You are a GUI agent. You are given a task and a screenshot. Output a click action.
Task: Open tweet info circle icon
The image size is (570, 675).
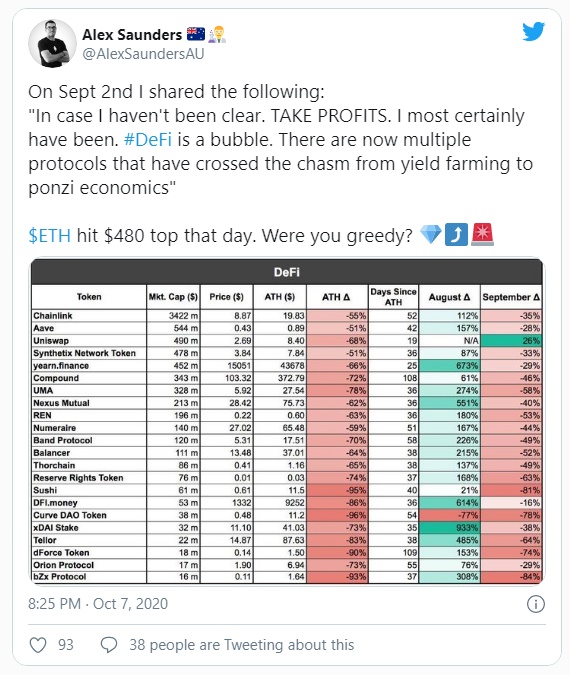tap(536, 604)
